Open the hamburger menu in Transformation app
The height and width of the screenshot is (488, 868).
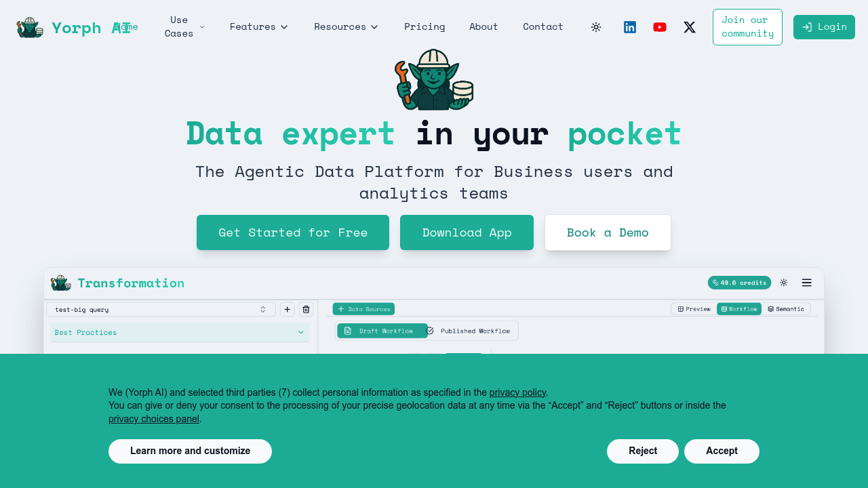pyautogui.click(x=806, y=283)
